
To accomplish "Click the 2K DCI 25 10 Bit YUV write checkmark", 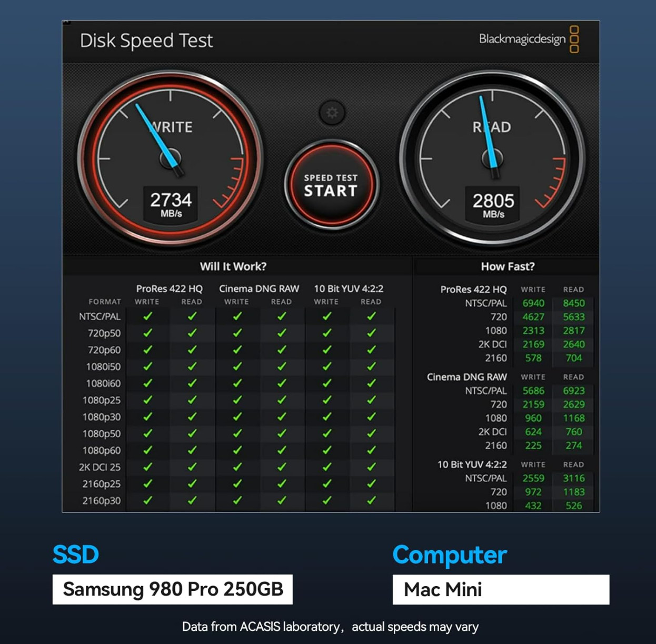I will [x=327, y=467].
